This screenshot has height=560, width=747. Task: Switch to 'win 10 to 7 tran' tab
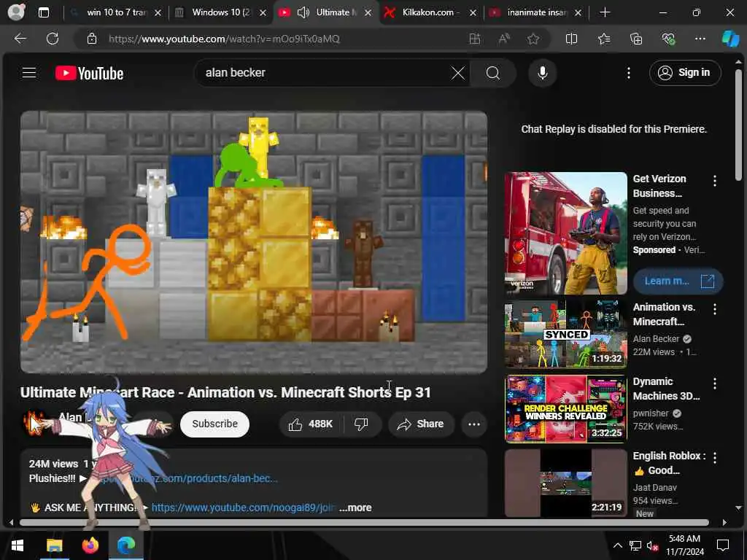click(x=116, y=12)
